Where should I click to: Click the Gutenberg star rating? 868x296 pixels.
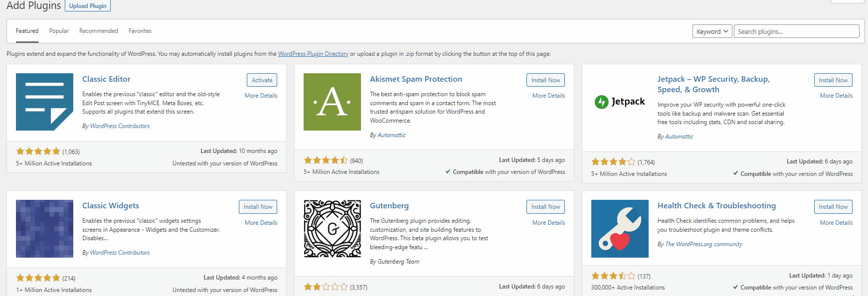click(326, 287)
